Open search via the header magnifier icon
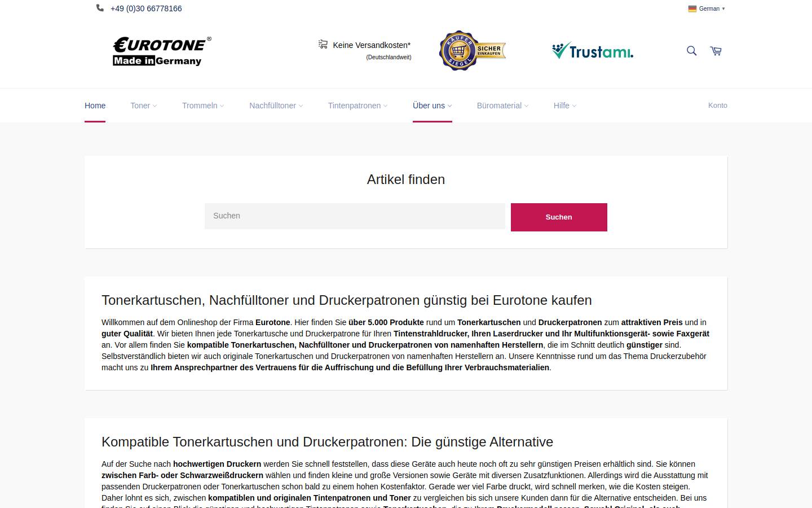This screenshot has height=508, width=812. 691,51
